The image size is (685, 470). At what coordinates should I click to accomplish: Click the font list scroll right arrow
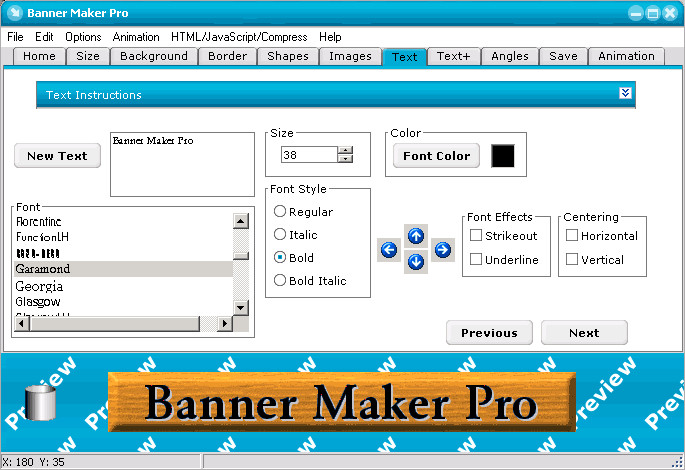pos(225,324)
